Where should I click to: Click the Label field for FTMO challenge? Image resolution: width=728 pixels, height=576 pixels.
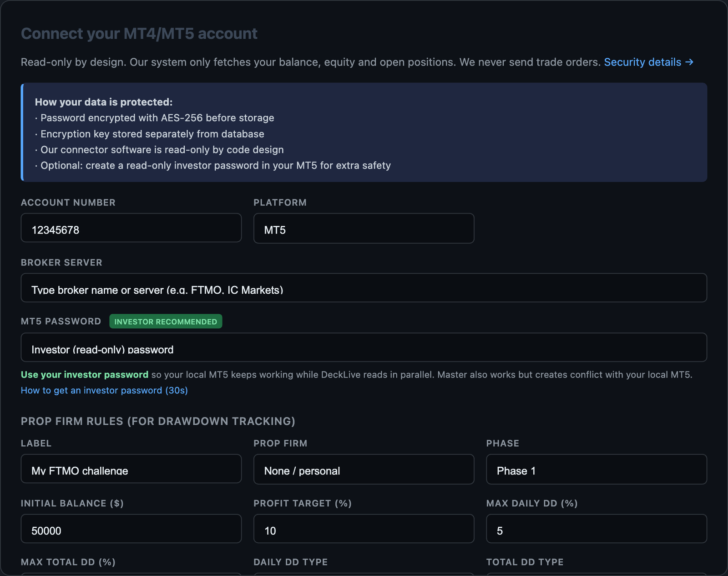(x=131, y=469)
